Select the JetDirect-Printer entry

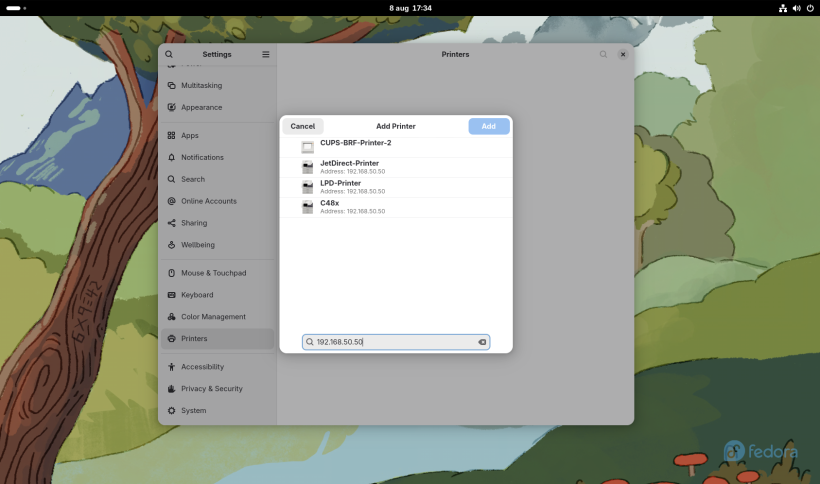click(x=396, y=167)
